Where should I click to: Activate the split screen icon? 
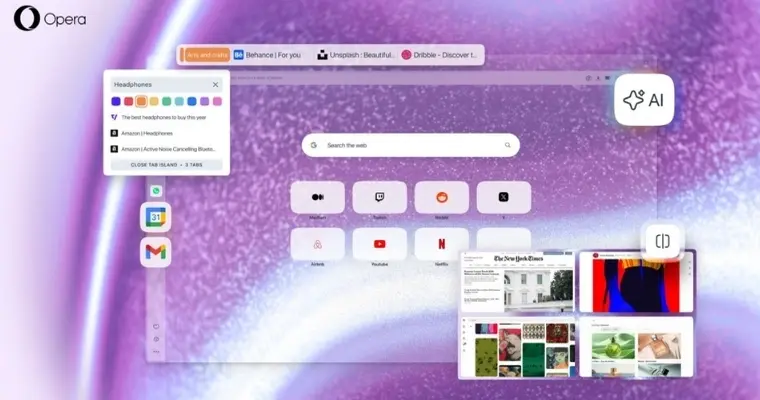(662, 241)
